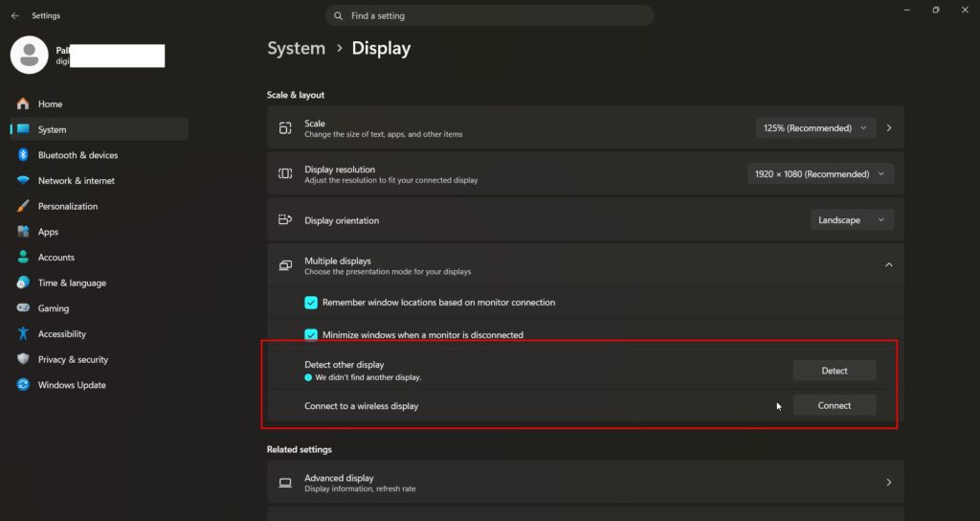Image resolution: width=980 pixels, height=521 pixels.
Task: Click the 'Scale & layout' heading
Action: [296, 95]
